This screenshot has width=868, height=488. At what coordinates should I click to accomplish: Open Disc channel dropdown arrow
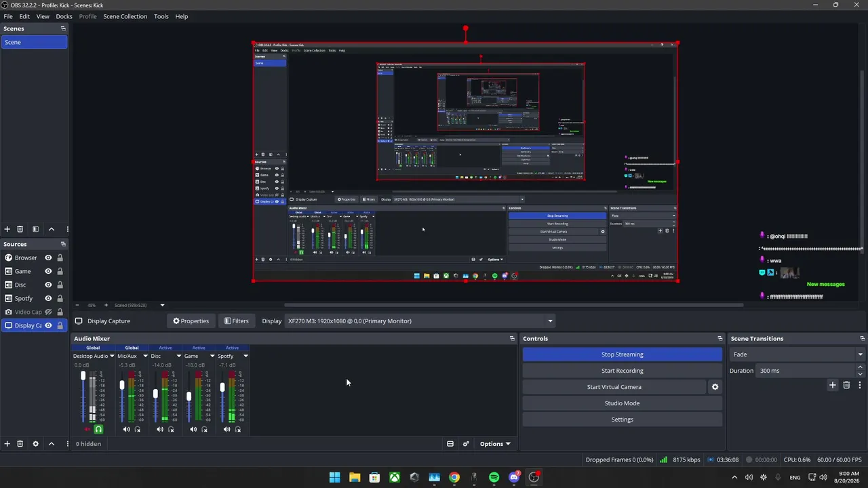[x=178, y=356]
